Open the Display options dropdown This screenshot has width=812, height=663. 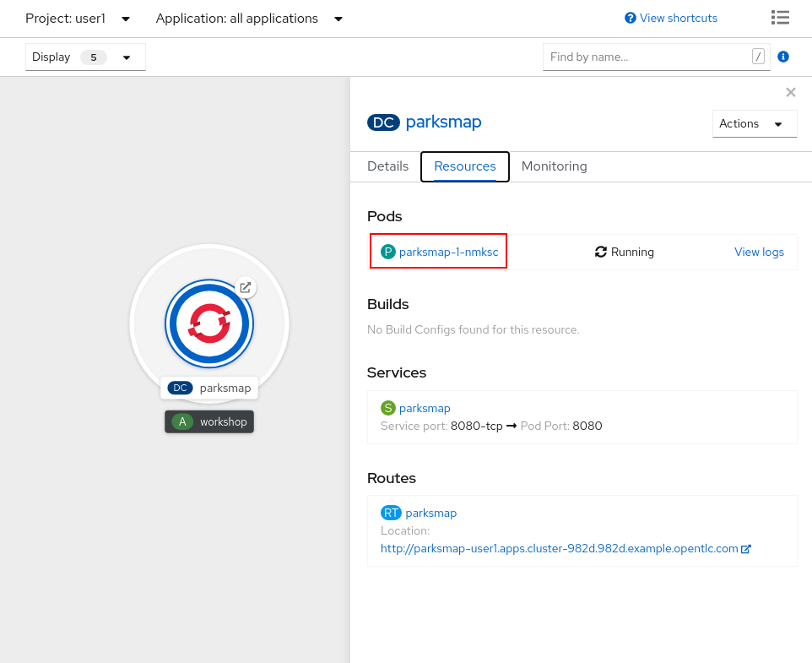point(85,57)
